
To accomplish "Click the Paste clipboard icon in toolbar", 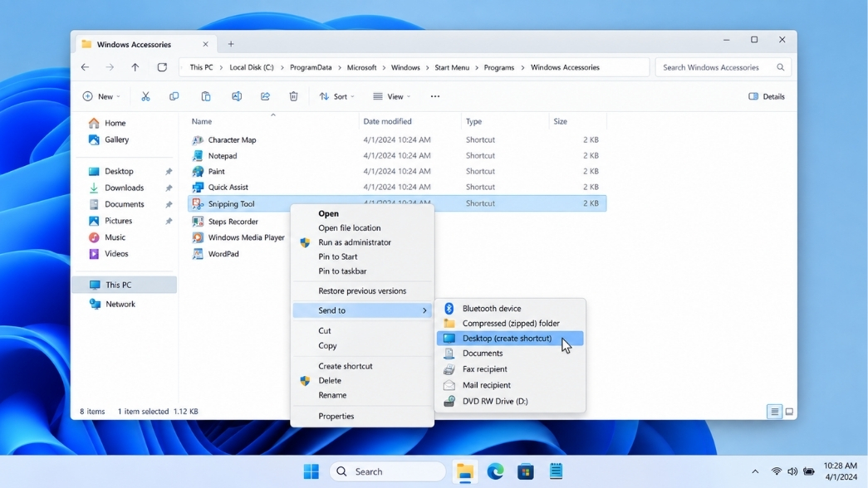I will tap(205, 96).
